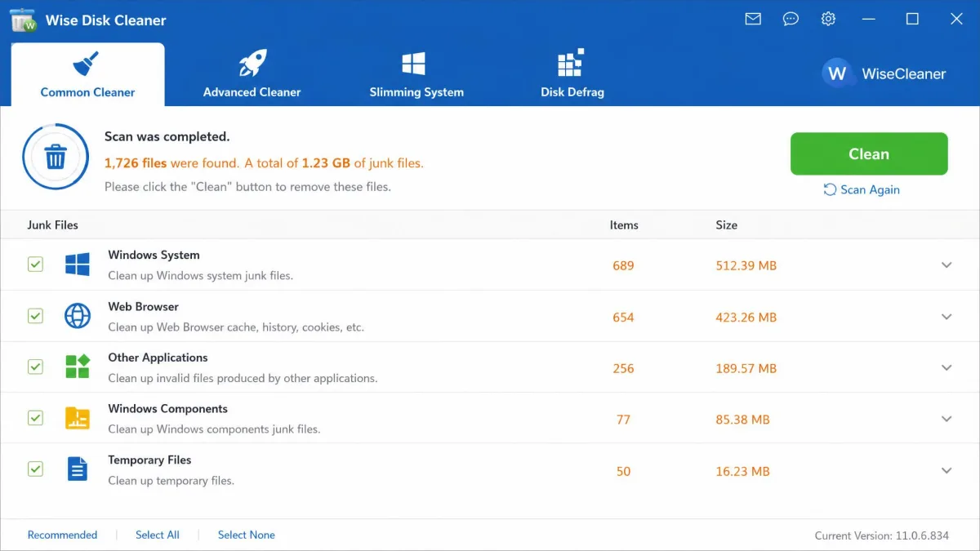980x551 pixels.
Task: Uncheck the Other Applications checkbox
Action: (35, 367)
